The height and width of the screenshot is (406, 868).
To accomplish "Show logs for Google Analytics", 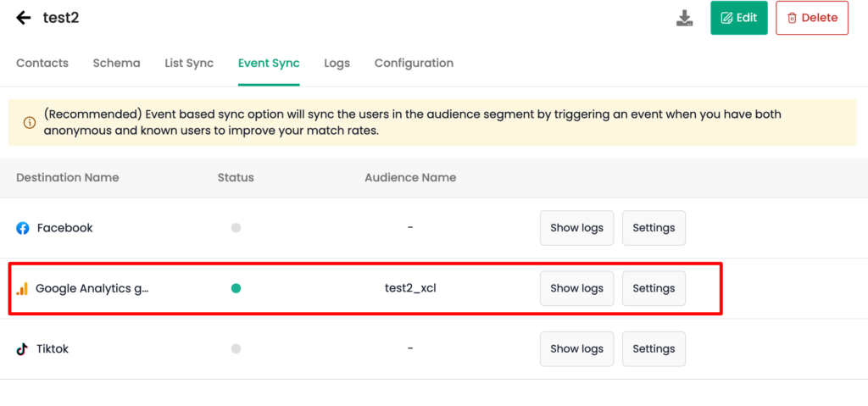I will (x=576, y=288).
